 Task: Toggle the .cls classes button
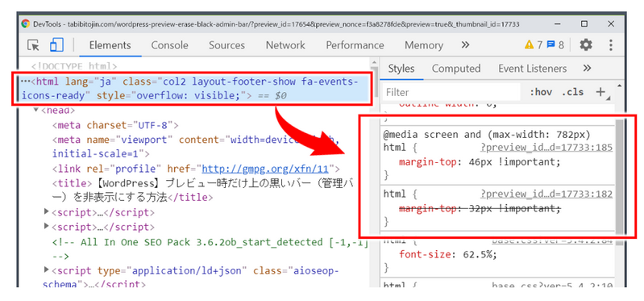pos(572,92)
